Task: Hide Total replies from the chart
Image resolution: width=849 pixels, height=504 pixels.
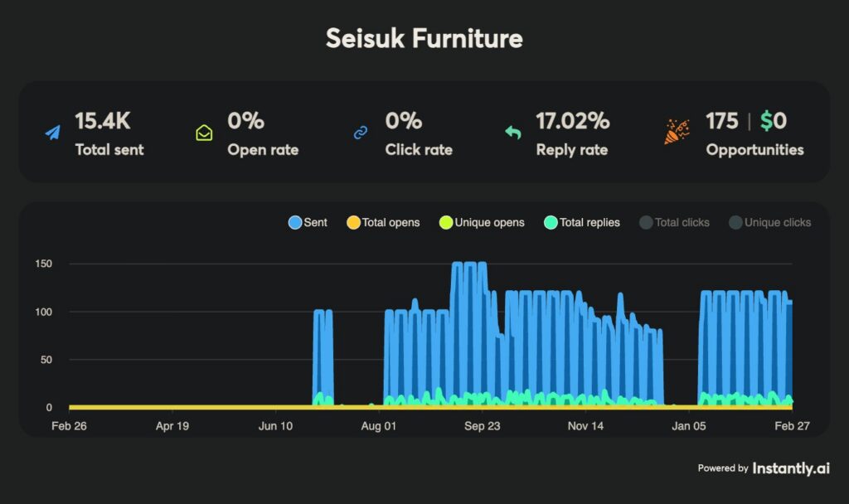Action: [x=581, y=222]
